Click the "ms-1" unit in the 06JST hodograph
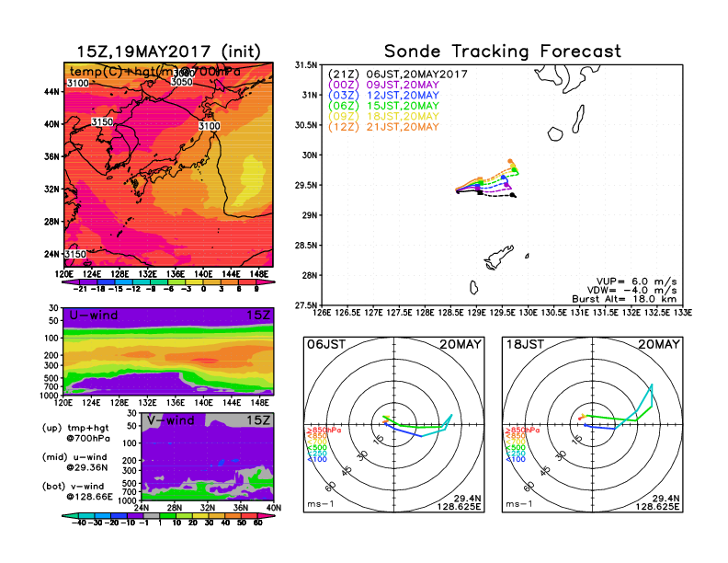 [x=321, y=504]
